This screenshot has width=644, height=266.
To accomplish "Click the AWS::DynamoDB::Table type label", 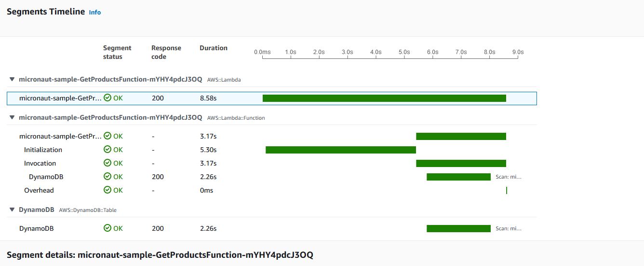I will click(x=88, y=210).
